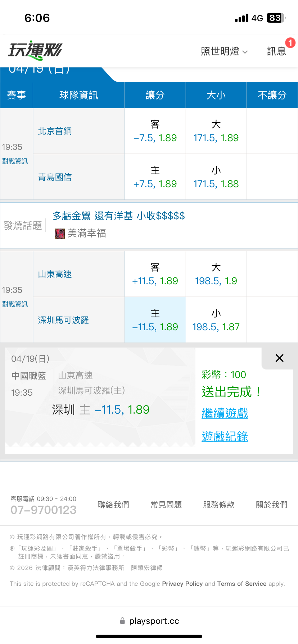This screenshot has width=298, height=644.
Task: Pick 大 171.5 over bet
Action: pos(216,131)
